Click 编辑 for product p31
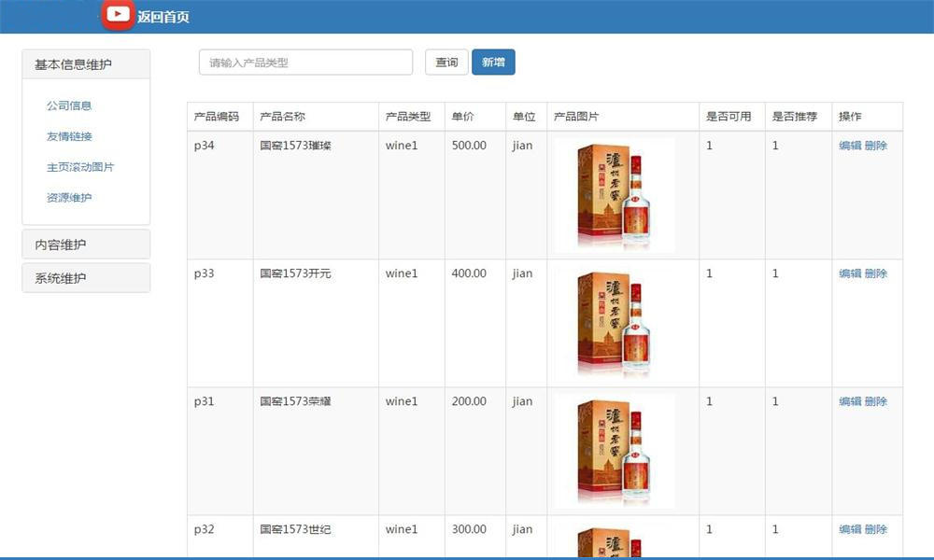Screen dimensions: 934x560 (x=850, y=401)
